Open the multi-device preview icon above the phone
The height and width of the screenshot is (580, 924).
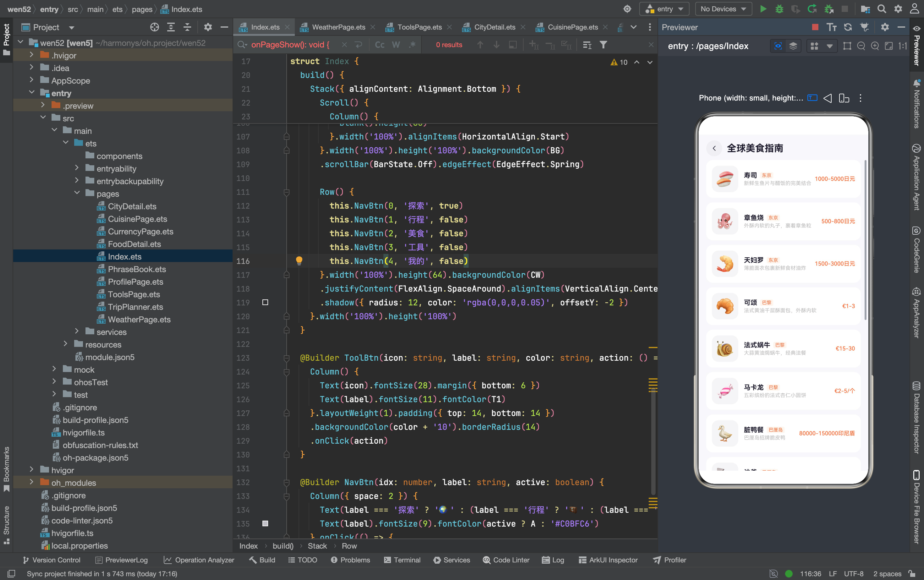pyautogui.click(x=844, y=98)
